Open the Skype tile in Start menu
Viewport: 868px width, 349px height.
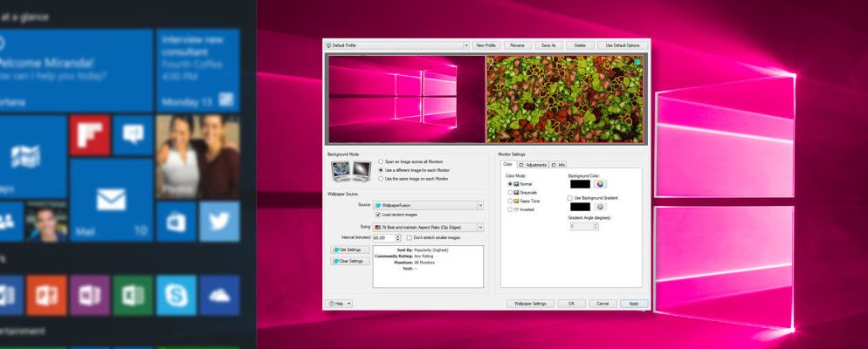176,296
